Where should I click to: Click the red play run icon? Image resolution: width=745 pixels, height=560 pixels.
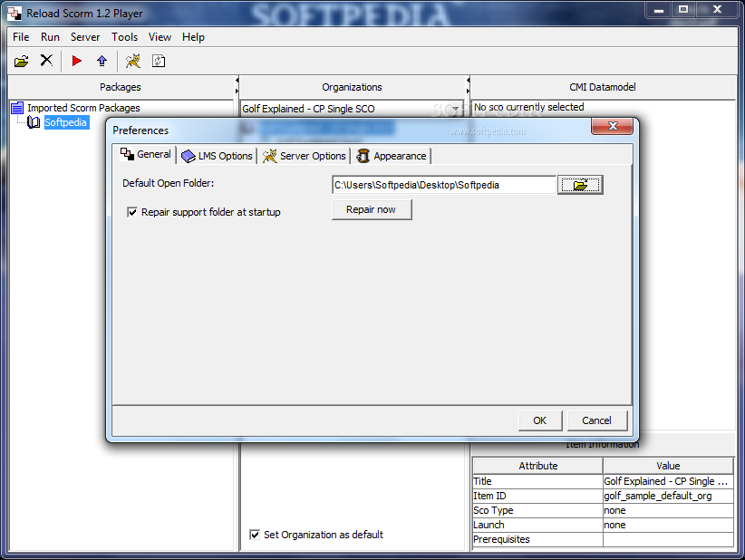point(76,61)
